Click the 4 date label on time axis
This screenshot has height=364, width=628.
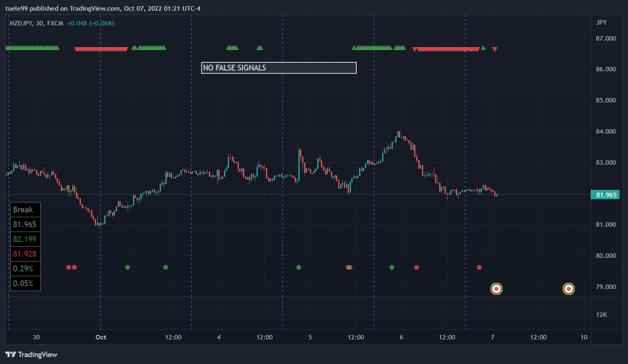point(219,337)
